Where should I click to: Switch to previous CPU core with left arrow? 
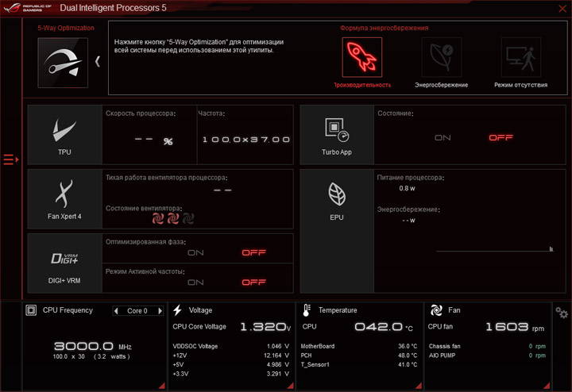(116, 311)
